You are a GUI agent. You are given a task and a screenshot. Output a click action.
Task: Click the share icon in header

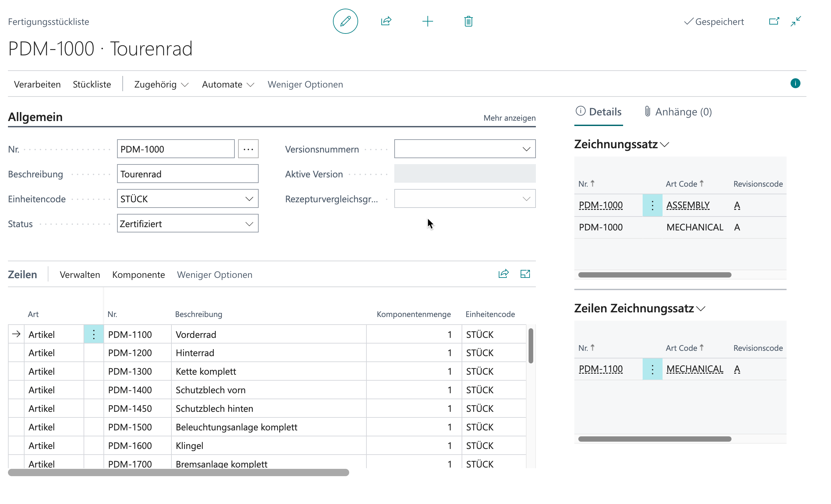386,21
